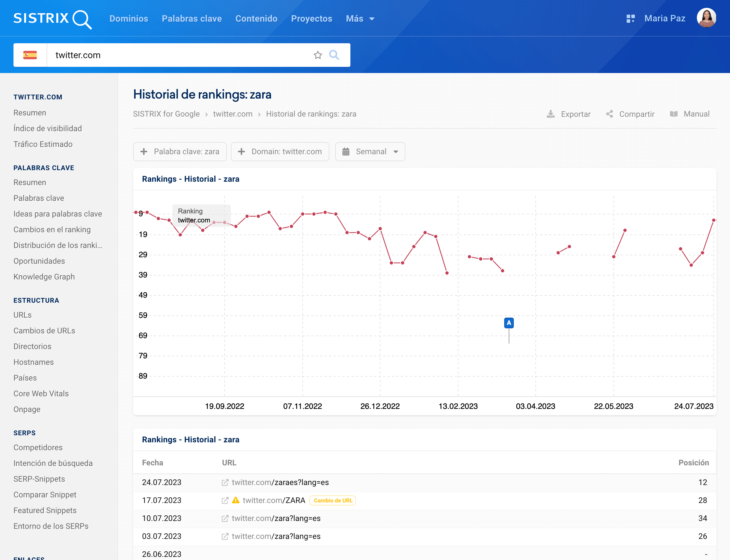Image resolution: width=730 pixels, height=560 pixels.
Task: Click Palabra clave: zara filter button
Action: tap(180, 152)
